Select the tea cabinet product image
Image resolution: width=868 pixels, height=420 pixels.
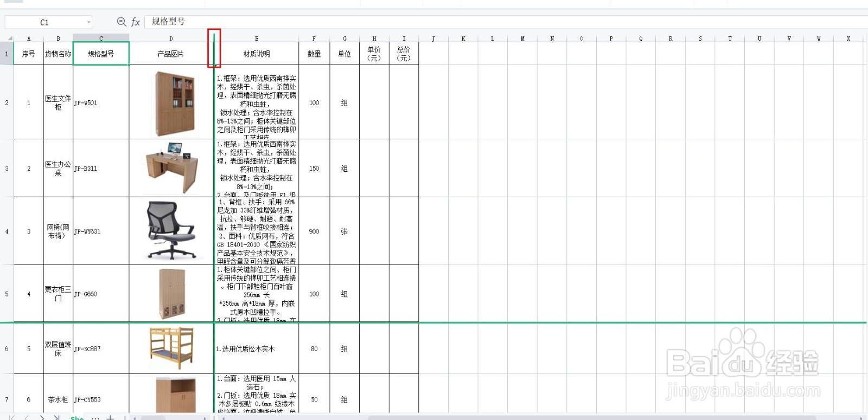175,395
